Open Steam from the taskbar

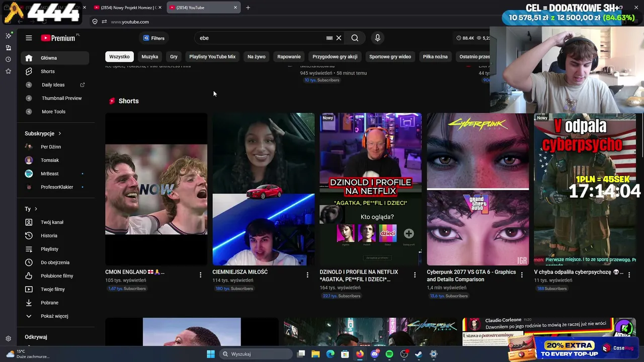click(x=419, y=354)
